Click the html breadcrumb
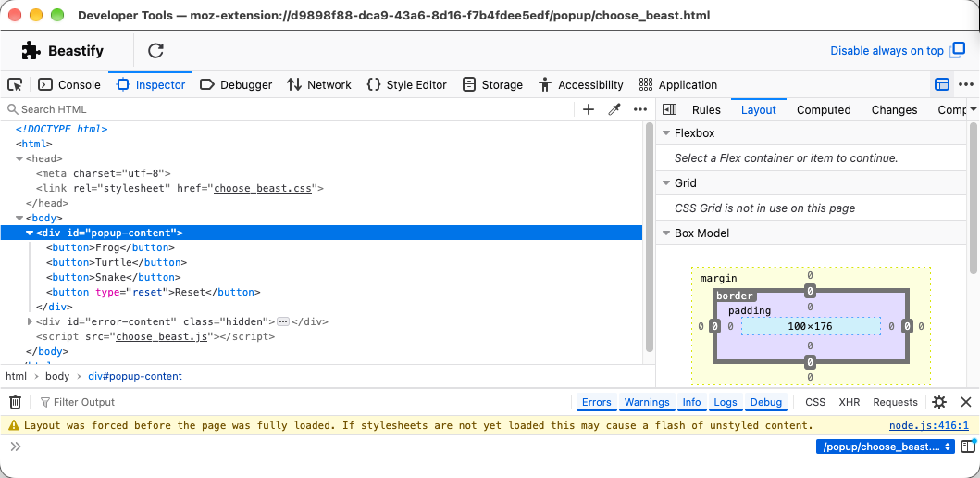 pyautogui.click(x=17, y=377)
